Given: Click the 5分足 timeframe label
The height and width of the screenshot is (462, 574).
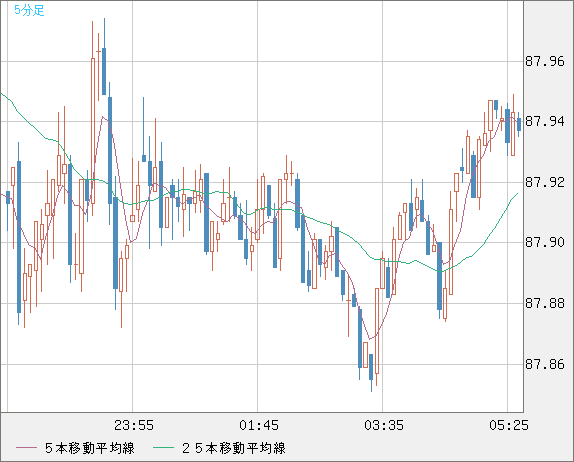Looking at the screenshot, I should click(x=29, y=10).
